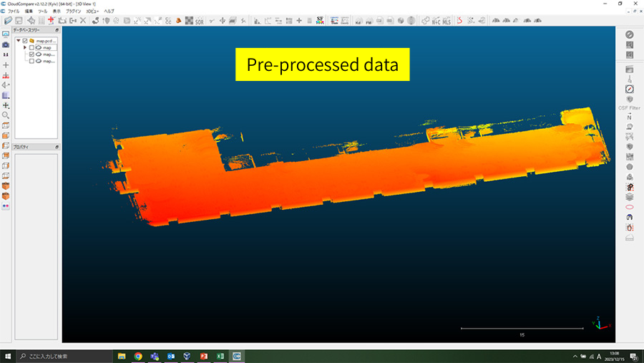Viewport: 644px width, 363px height.
Task: Select the first 'map' tree item
Action: 46,48
